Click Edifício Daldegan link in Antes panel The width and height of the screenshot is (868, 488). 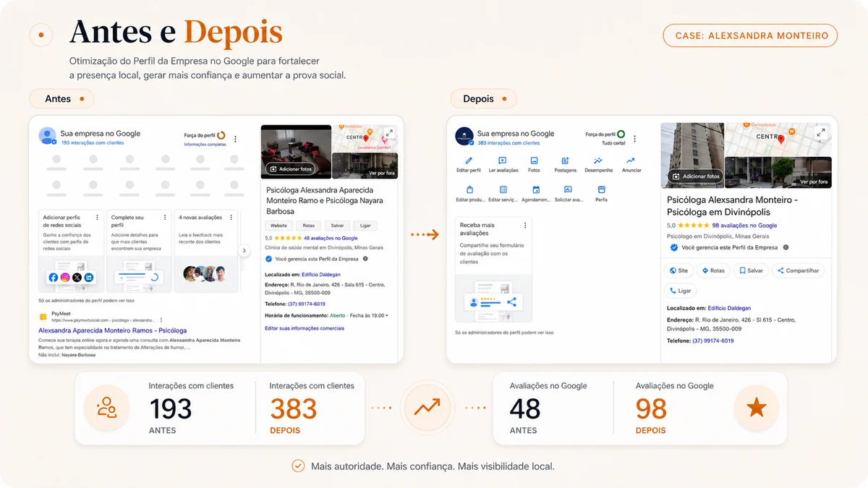(x=323, y=275)
